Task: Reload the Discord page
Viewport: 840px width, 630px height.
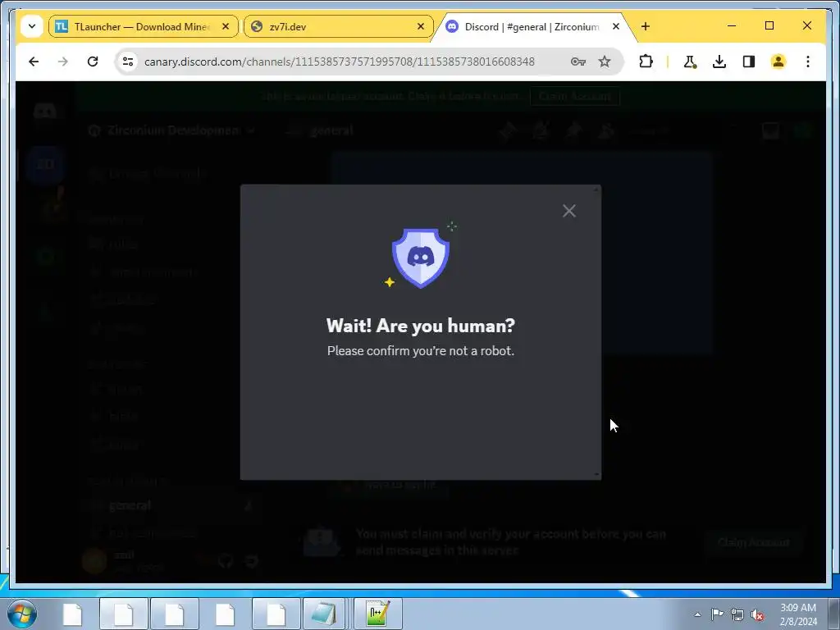Action: point(93,62)
